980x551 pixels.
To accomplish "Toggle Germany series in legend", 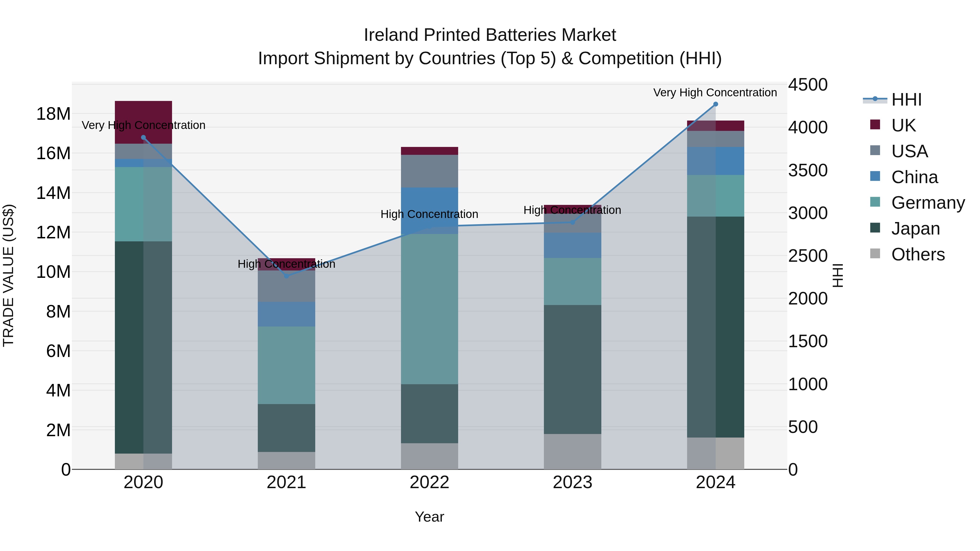I will tap(918, 203).
